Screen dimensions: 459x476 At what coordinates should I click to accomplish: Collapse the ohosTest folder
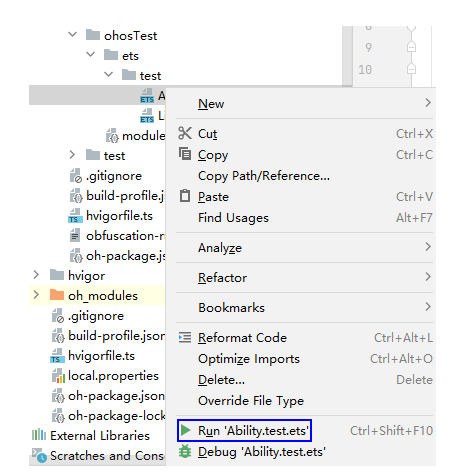pyautogui.click(x=72, y=34)
